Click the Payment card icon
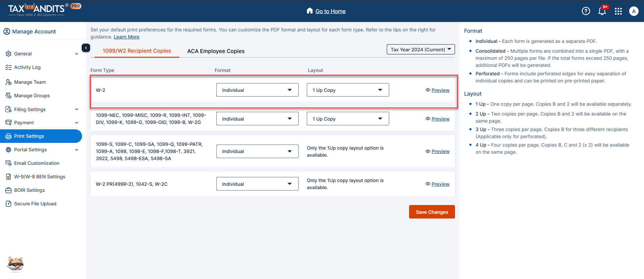The image size is (644, 279). (x=8, y=123)
